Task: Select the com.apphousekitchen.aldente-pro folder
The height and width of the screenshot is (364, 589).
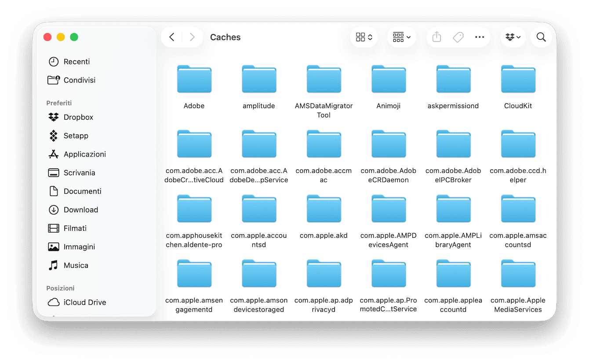Action: (194, 209)
